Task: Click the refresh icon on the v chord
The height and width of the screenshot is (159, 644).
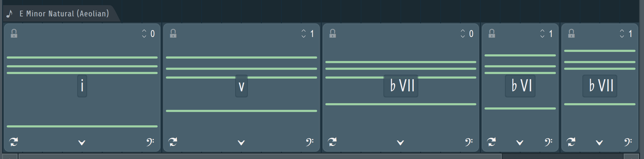Action: (x=173, y=142)
